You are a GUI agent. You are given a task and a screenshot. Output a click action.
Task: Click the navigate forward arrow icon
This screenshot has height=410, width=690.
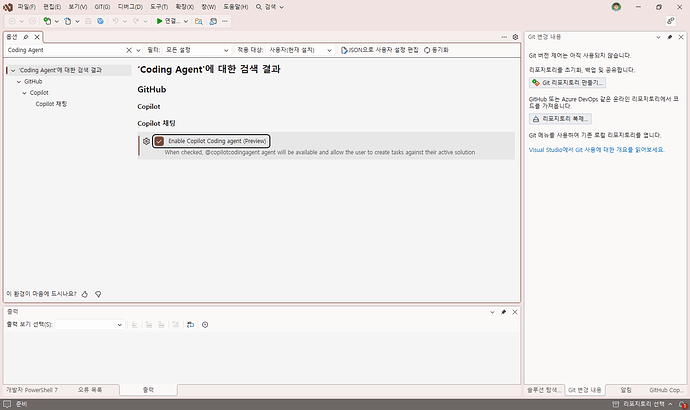coord(32,21)
